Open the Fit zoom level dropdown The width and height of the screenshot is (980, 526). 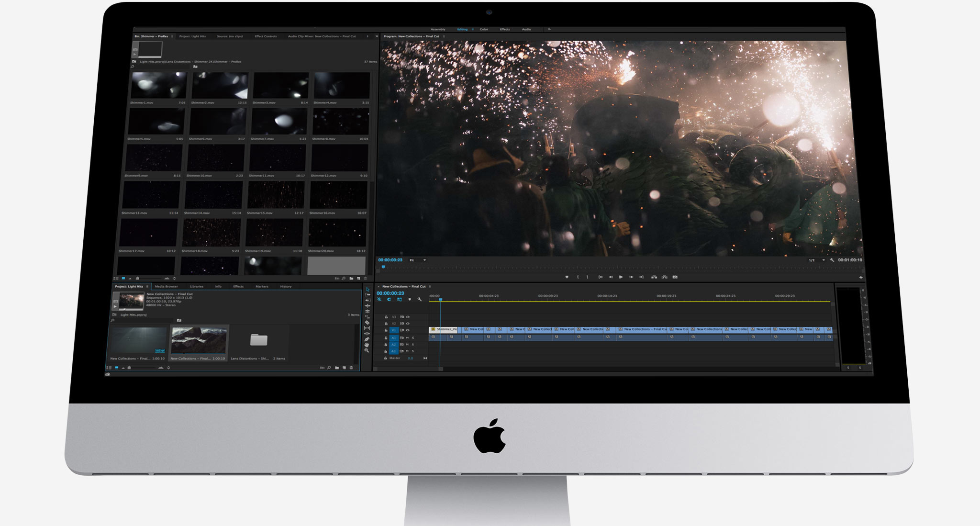tap(417, 260)
